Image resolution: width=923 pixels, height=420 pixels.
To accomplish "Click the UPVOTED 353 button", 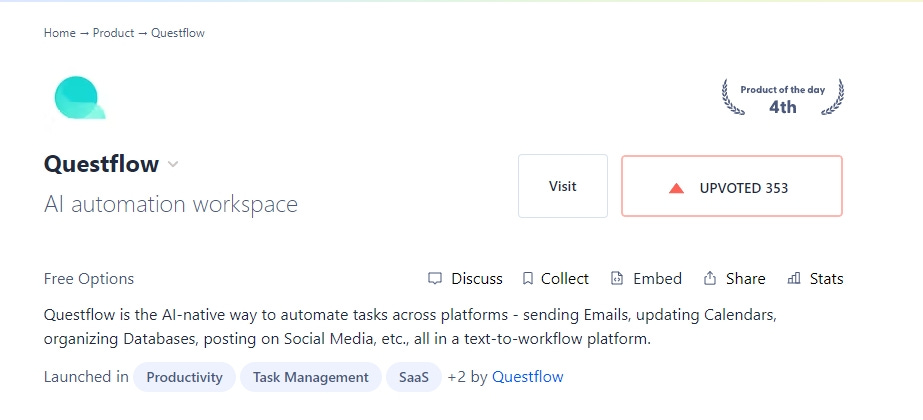I will click(732, 186).
